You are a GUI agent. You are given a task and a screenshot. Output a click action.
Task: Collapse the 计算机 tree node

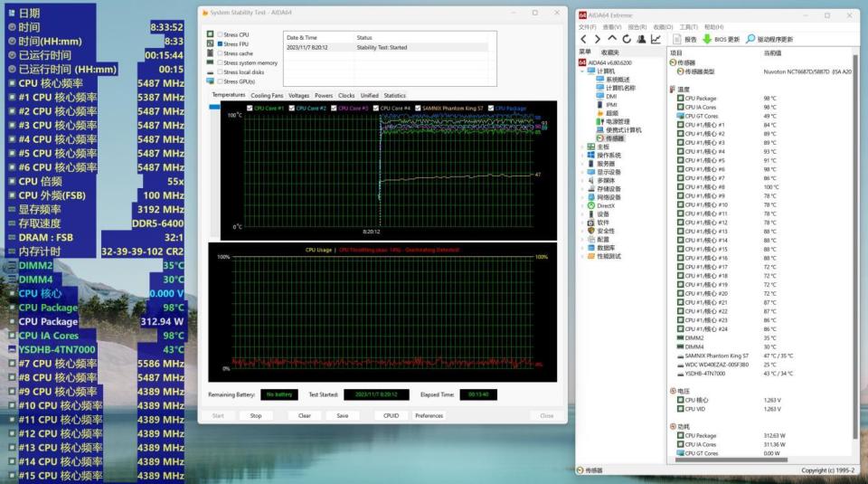582,71
